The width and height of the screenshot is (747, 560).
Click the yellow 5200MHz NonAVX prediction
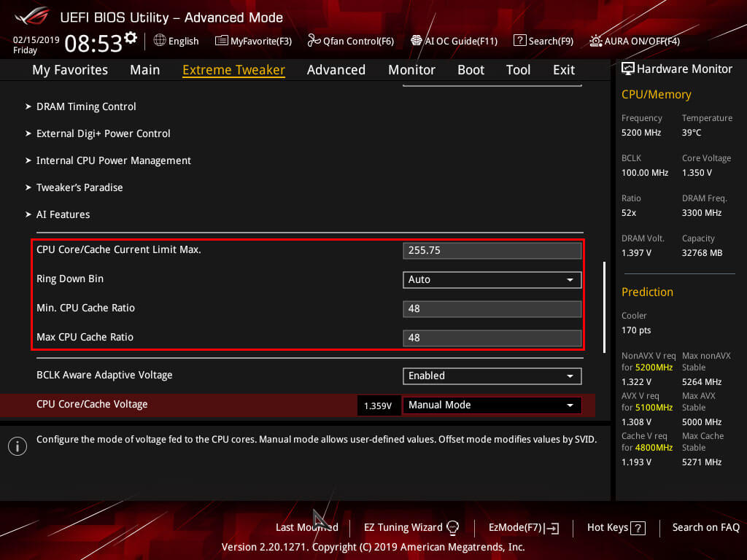(x=654, y=367)
